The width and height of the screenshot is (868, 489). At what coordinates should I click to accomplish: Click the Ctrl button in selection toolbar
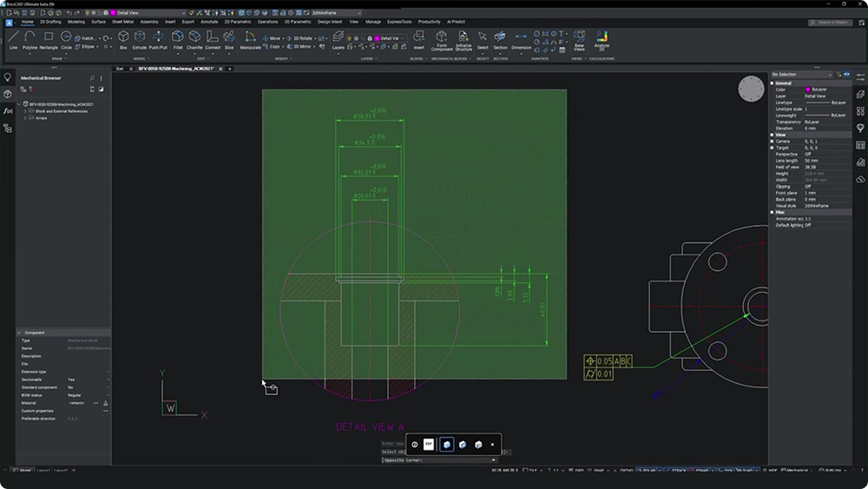(429, 444)
